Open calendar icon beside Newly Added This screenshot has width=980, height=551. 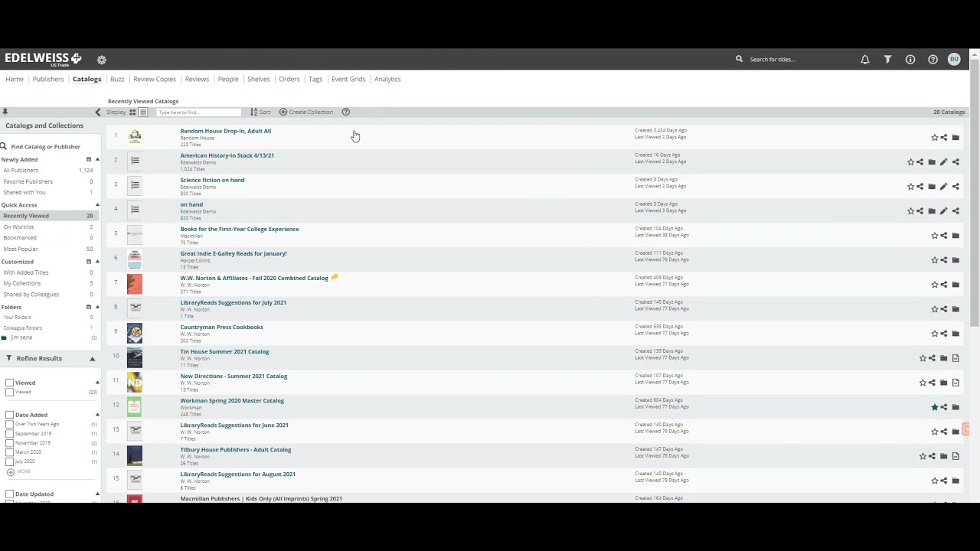(x=88, y=159)
